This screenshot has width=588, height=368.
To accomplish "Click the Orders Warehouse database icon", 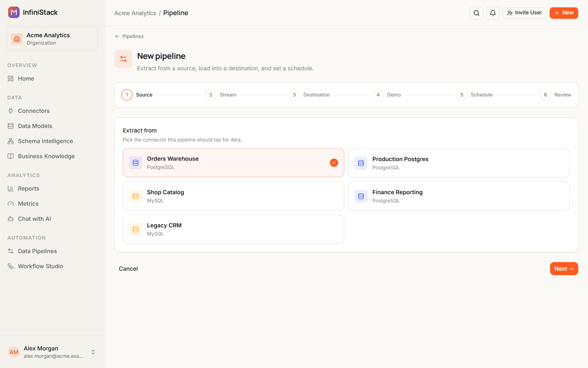I will pos(136,163).
